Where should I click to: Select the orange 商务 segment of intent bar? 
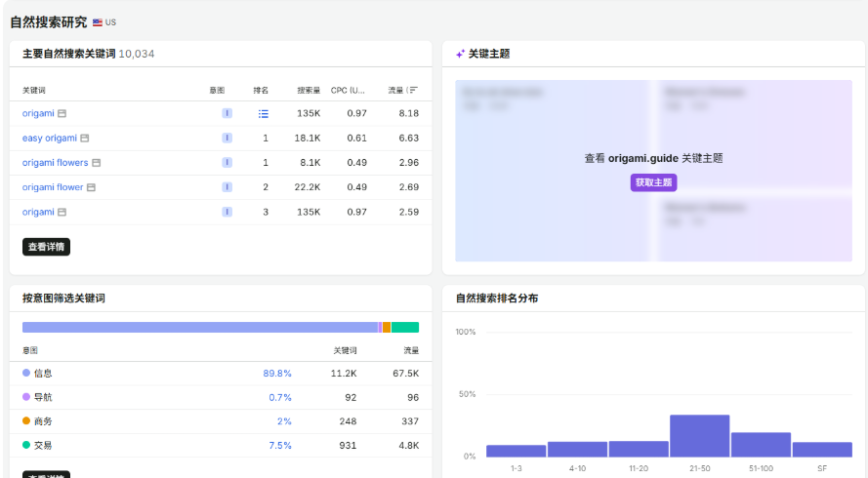pos(387,328)
